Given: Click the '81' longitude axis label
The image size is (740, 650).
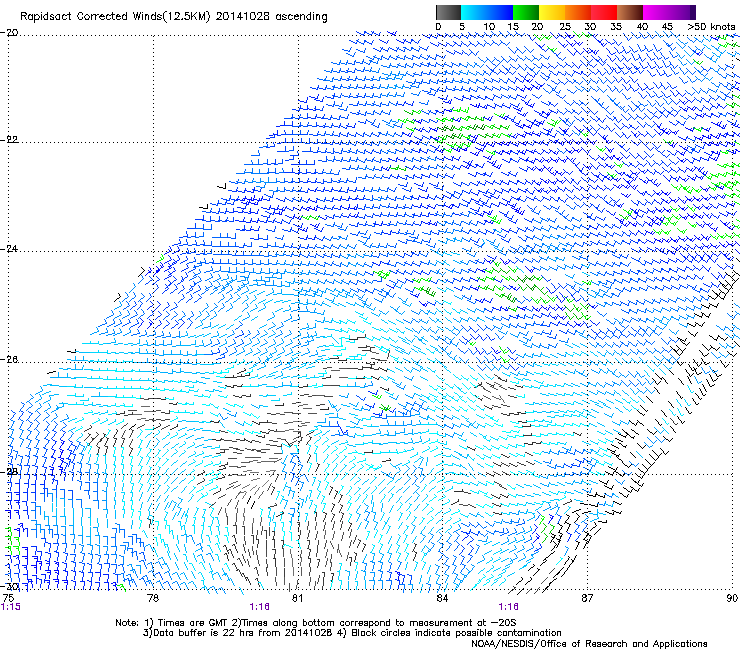Looking at the screenshot, I should tap(297, 599).
